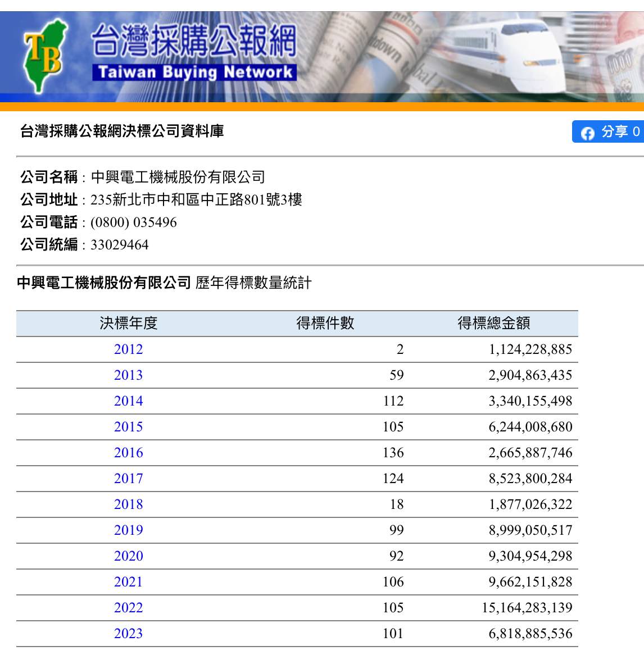Screen dimensions: 644x655
Task: Open the 2014 year link
Action: point(128,401)
